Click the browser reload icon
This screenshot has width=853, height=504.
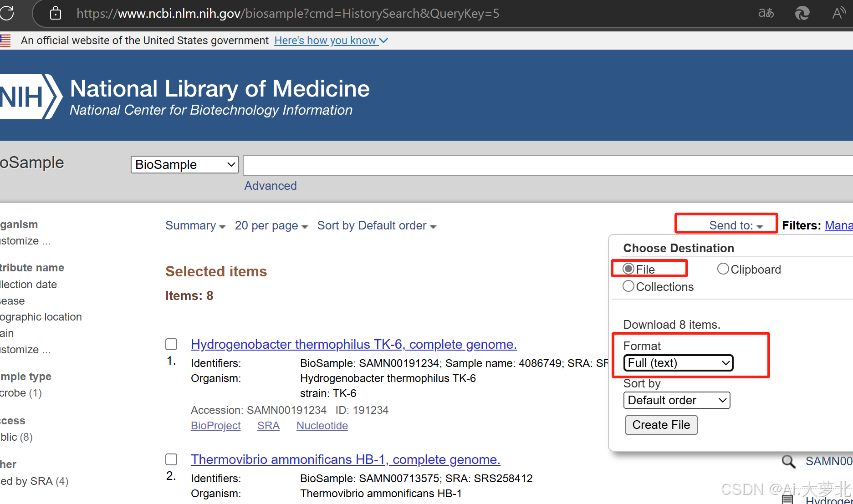7,13
